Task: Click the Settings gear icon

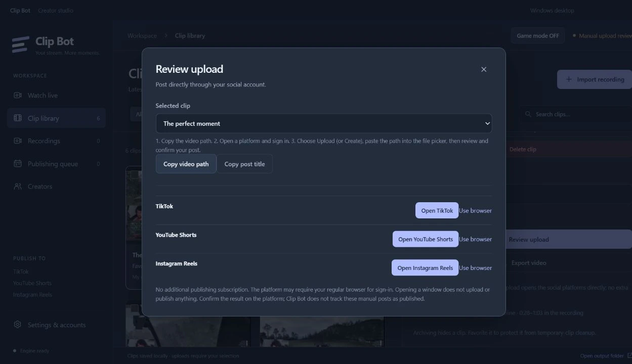Action: [18, 325]
